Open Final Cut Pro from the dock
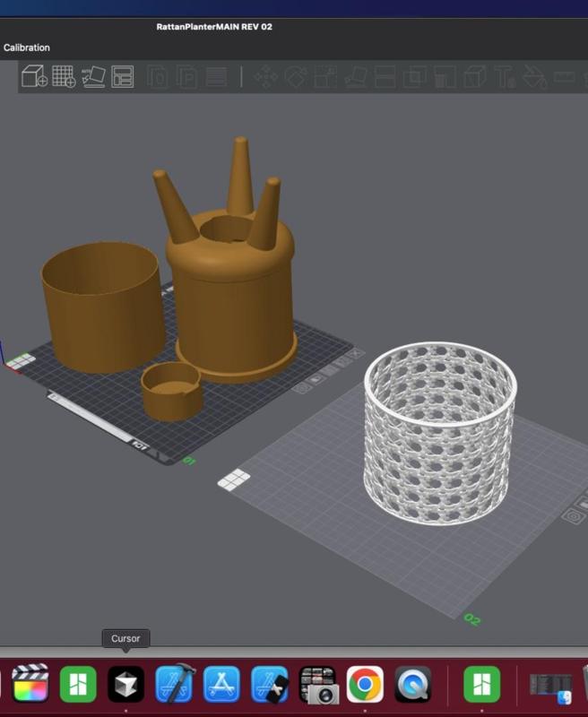This screenshot has height=717, width=588. pos(30,684)
